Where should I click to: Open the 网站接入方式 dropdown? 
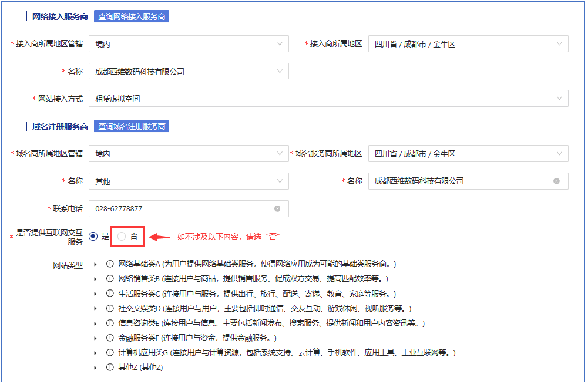(x=328, y=99)
